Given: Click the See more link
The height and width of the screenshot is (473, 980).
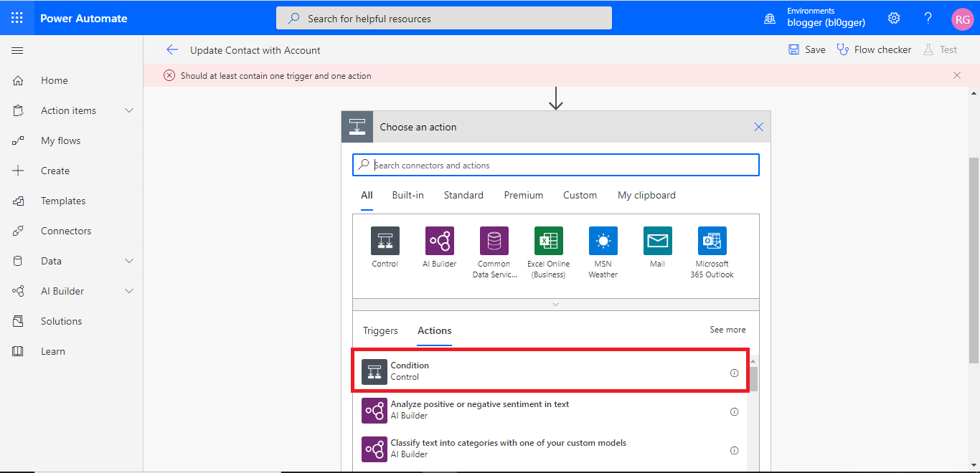Looking at the screenshot, I should [727, 330].
